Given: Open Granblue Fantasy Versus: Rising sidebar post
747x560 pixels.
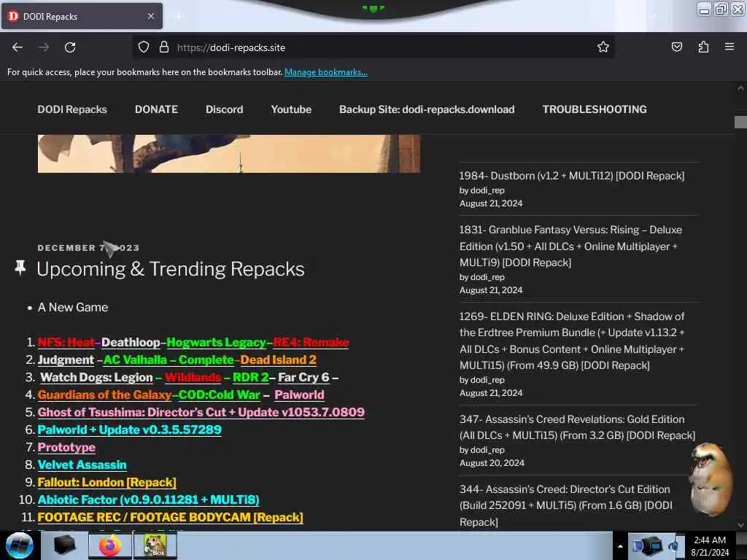Looking at the screenshot, I should point(570,246).
